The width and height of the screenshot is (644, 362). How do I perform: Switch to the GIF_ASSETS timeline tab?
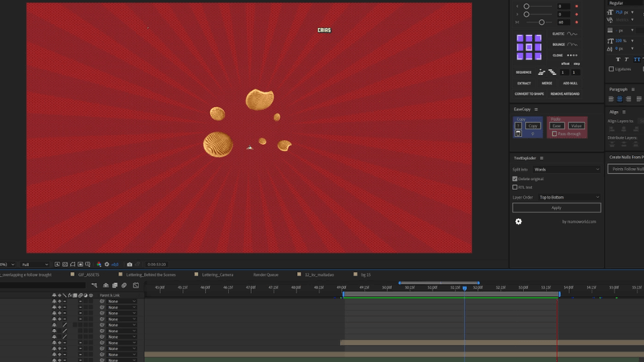[89, 274]
